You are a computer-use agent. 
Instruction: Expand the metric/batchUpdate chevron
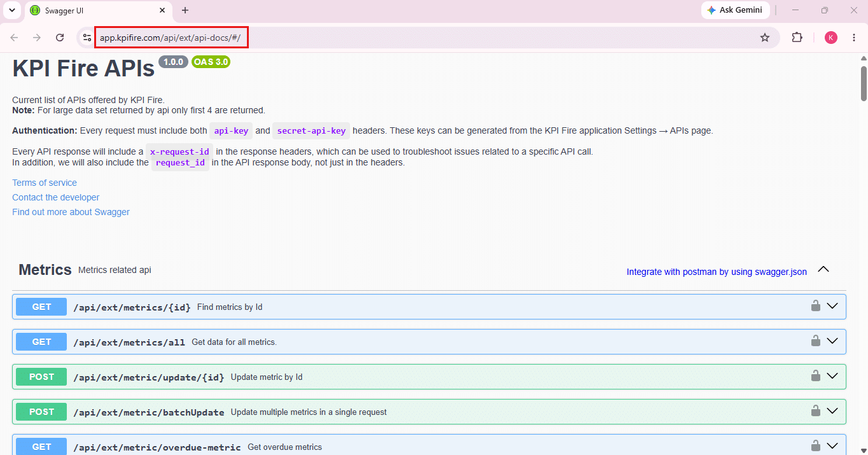(832, 411)
